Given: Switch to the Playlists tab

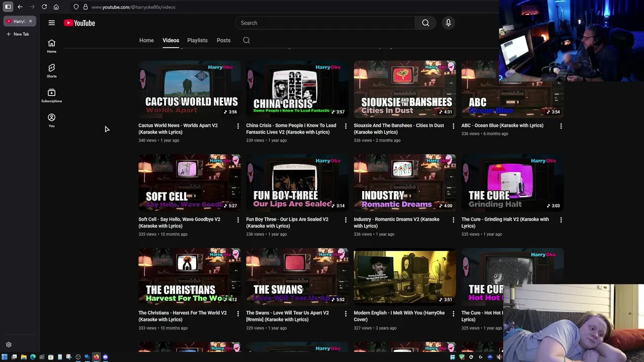Looking at the screenshot, I should pyautogui.click(x=197, y=40).
